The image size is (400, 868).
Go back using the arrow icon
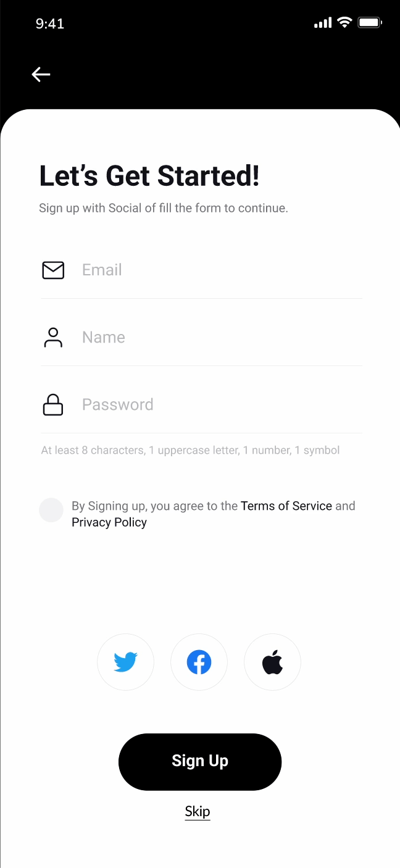(41, 74)
